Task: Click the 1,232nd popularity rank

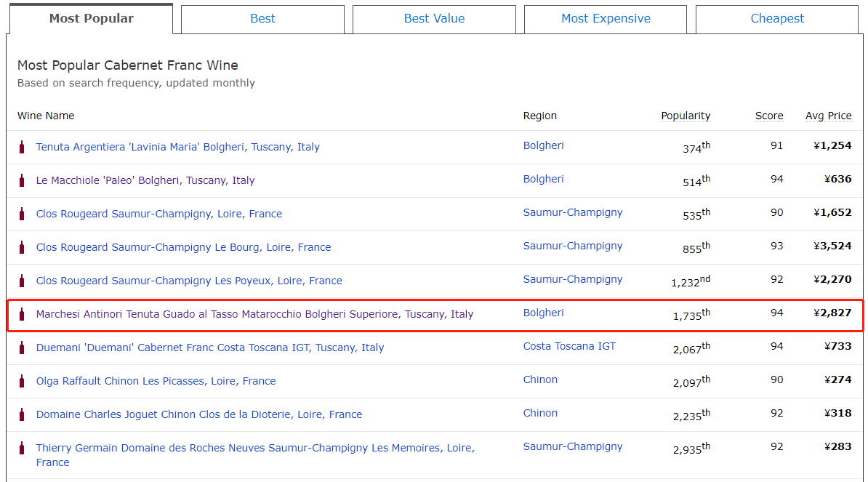Action: tap(691, 281)
